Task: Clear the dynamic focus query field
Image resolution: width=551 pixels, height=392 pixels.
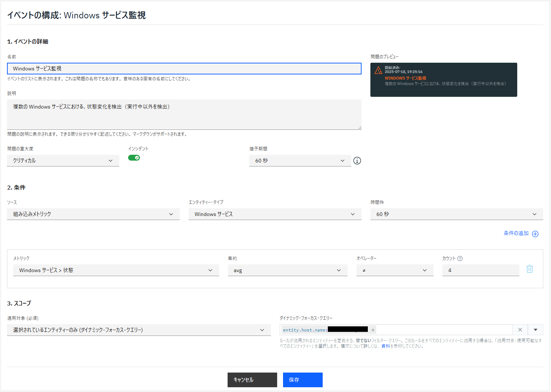Action: tap(520, 330)
